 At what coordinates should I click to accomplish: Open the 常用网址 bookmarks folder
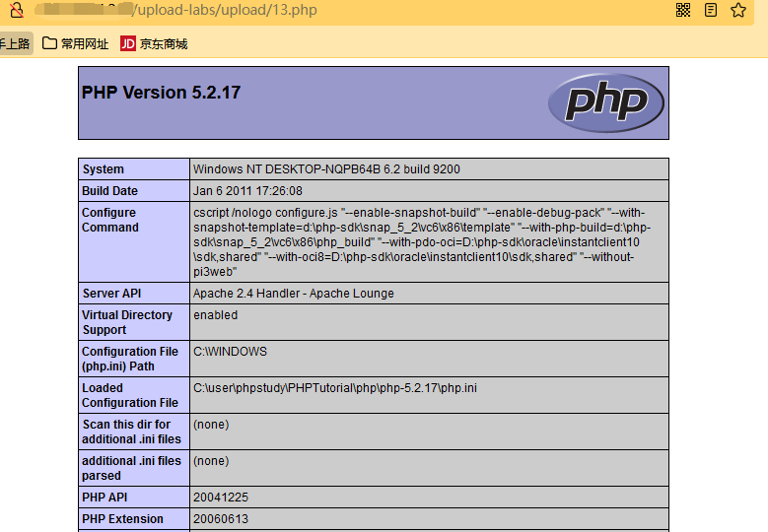click(76, 43)
